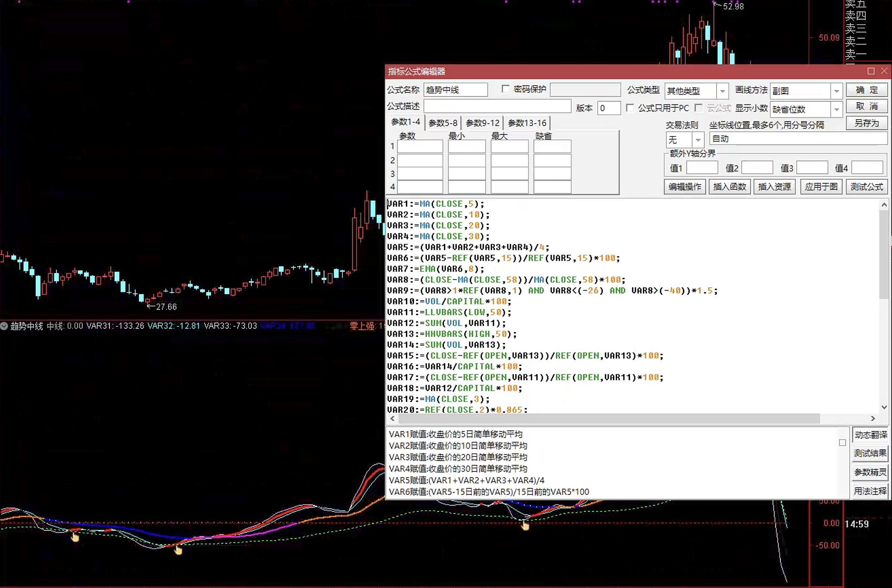Click the code editor scroll-down arrow

[x=884, y=407]
